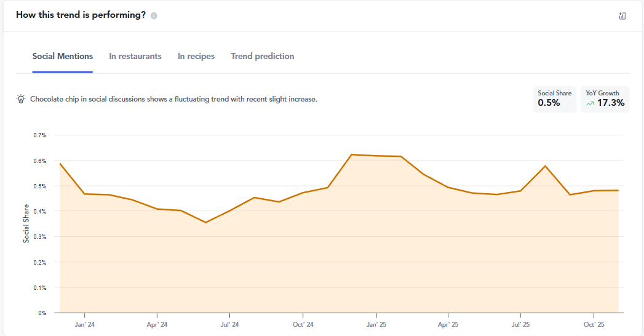Click the 'How this trend is performing?' heading
The height and width of the screenshot is (336, 644).
click(81, 15)
